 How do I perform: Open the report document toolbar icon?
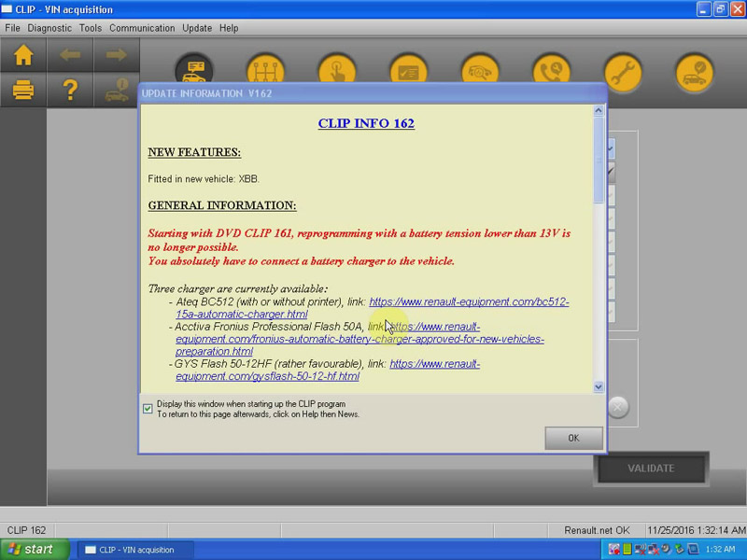[x=409, y=70]
